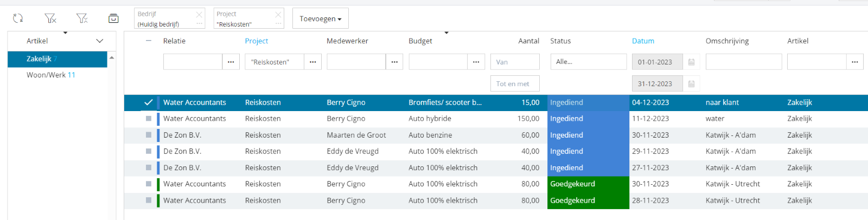868x220 pixels.
Task: Select Zakelijk in the Artikel list
Action: point(58,59)
